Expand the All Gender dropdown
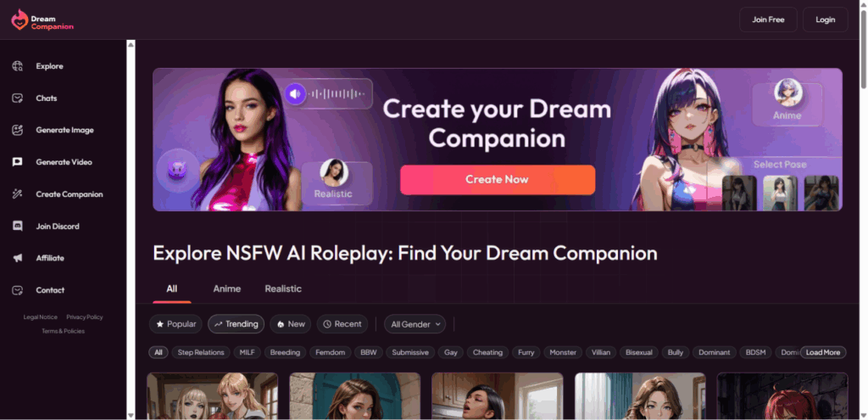The width and height of the screenshot is (868, 420). [x=415, y=324]
